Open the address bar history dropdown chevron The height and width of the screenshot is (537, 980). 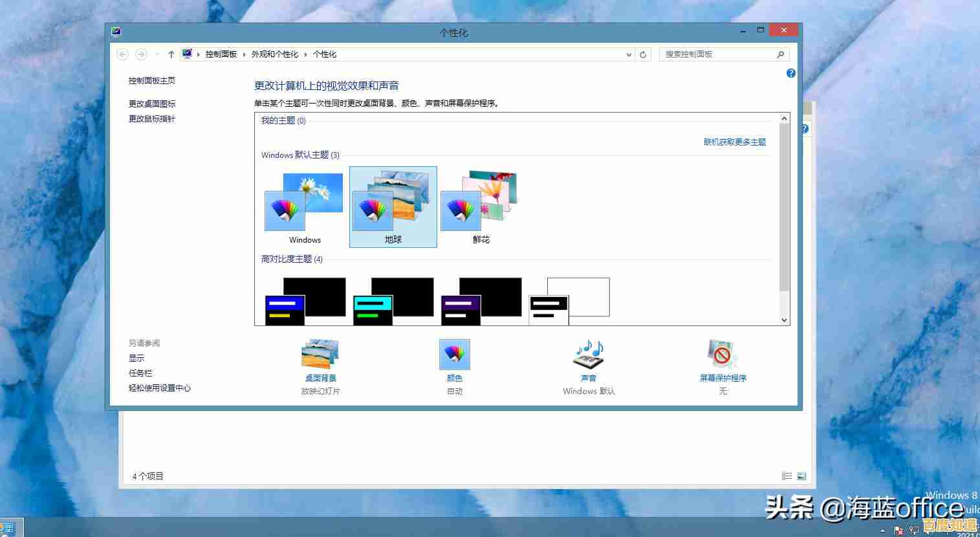coord(628,54)
